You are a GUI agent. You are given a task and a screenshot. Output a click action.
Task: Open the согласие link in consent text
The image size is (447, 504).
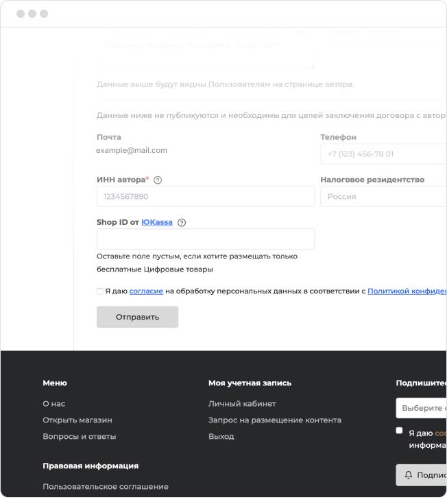tap(146, 291)
